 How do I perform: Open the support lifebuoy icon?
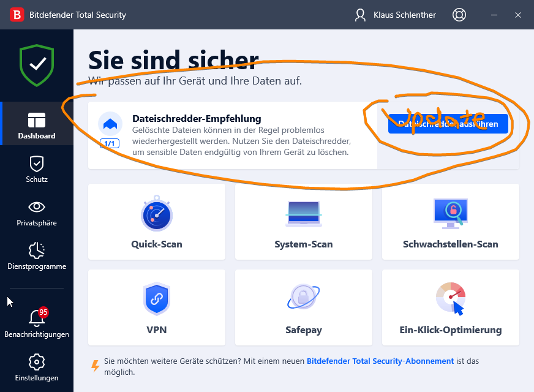click(459, 15)
